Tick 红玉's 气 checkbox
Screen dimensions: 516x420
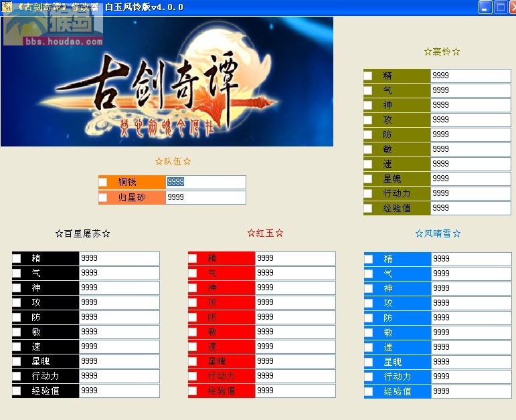(193, 273)
